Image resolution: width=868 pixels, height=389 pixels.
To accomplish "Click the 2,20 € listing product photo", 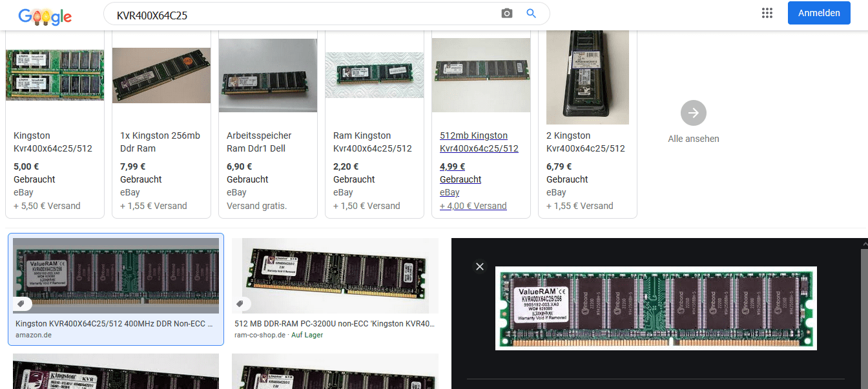I will point(375,75).
